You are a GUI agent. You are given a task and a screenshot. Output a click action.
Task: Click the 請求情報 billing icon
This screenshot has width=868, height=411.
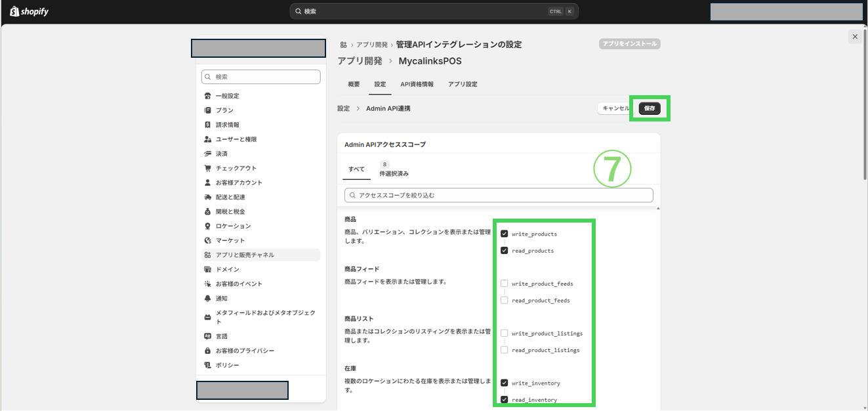[x=208, y=125]
